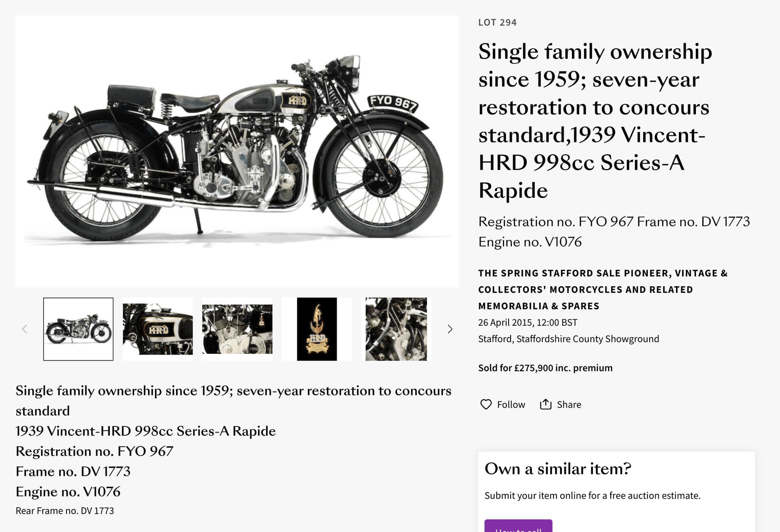Click the Stafford Showground location text
This screenshot has height=532, width=780.
pyautogui.click(x=568, y=339)
